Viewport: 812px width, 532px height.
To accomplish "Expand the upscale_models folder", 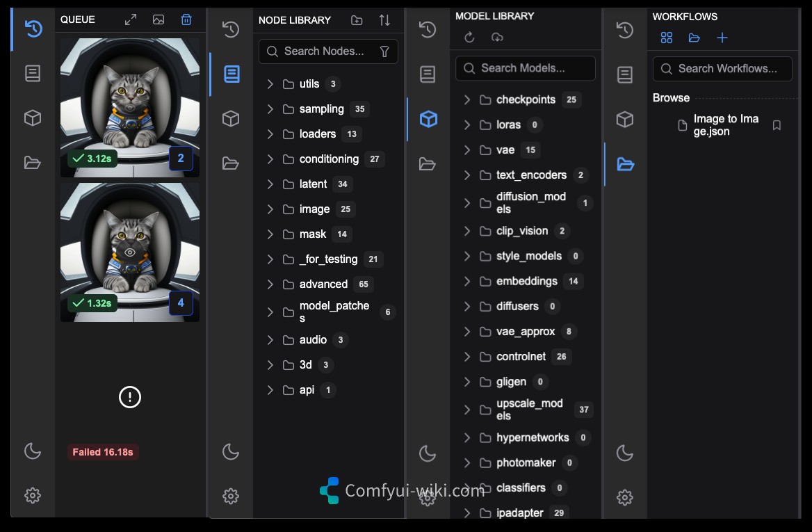I will tap(466, 410).
